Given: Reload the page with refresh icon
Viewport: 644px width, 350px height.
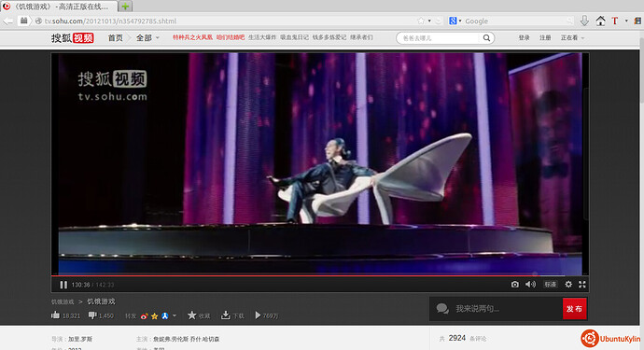Looking at the screenshot, I should (x=439, y=21).
